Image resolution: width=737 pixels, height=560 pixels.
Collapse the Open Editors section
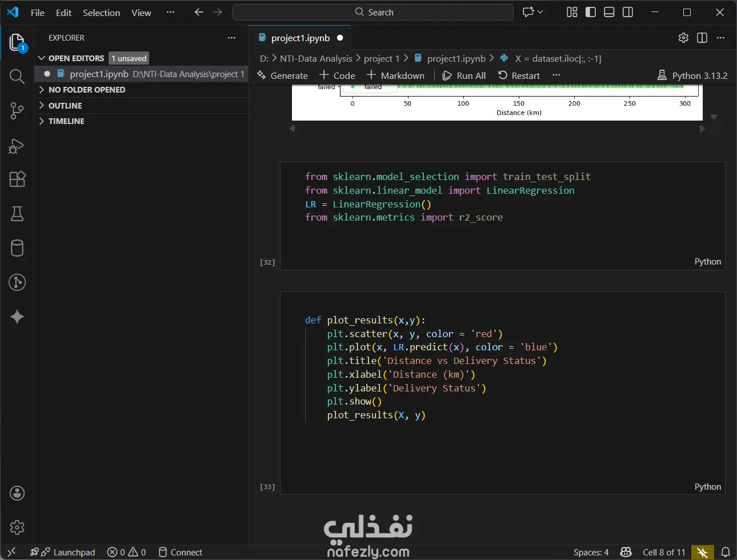76,58
